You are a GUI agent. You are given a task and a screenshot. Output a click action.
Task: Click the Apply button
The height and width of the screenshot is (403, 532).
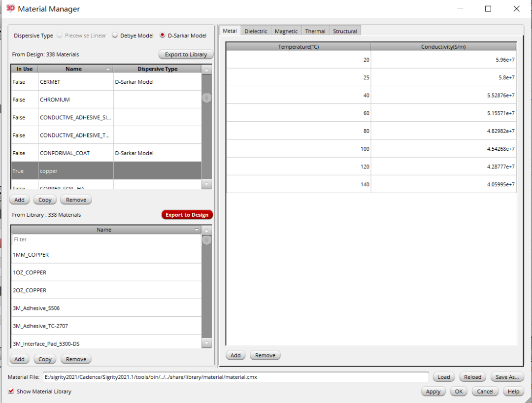(x=433, y=392)
